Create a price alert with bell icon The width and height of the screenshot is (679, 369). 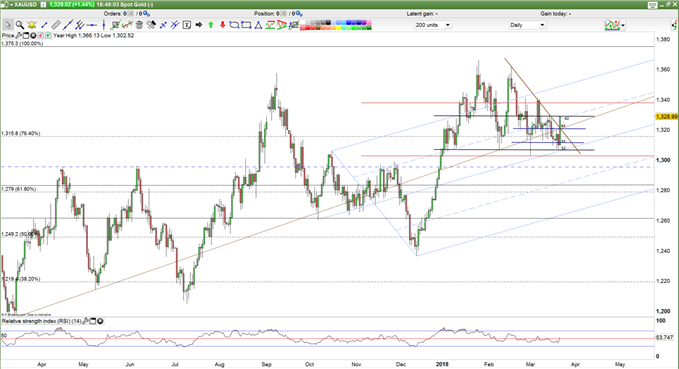pos(32,25)
